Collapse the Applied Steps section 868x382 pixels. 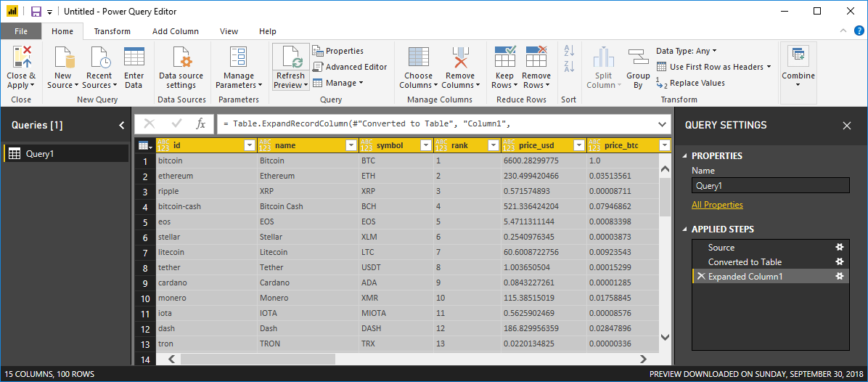[x=685, y=229]
